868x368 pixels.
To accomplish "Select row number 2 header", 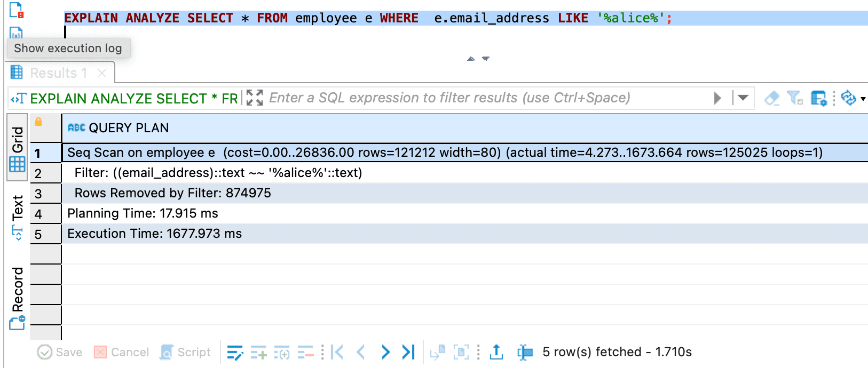I will tap(46, 173).
